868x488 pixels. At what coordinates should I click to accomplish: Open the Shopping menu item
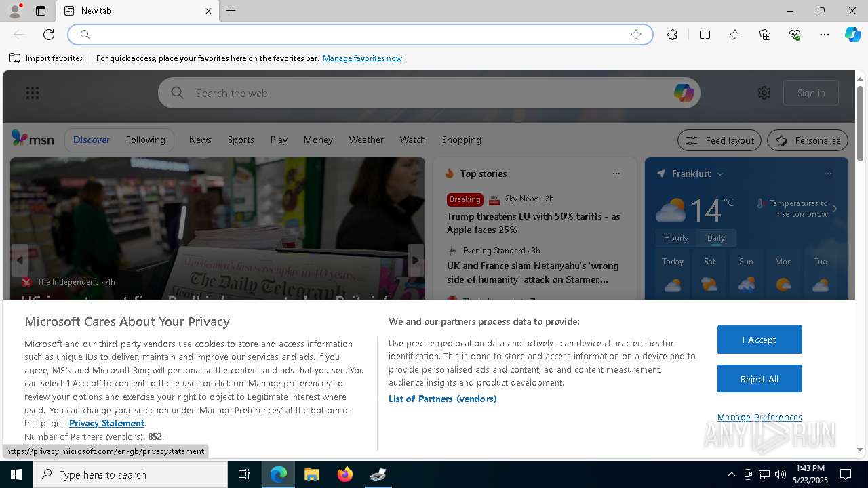pos(461,140)
